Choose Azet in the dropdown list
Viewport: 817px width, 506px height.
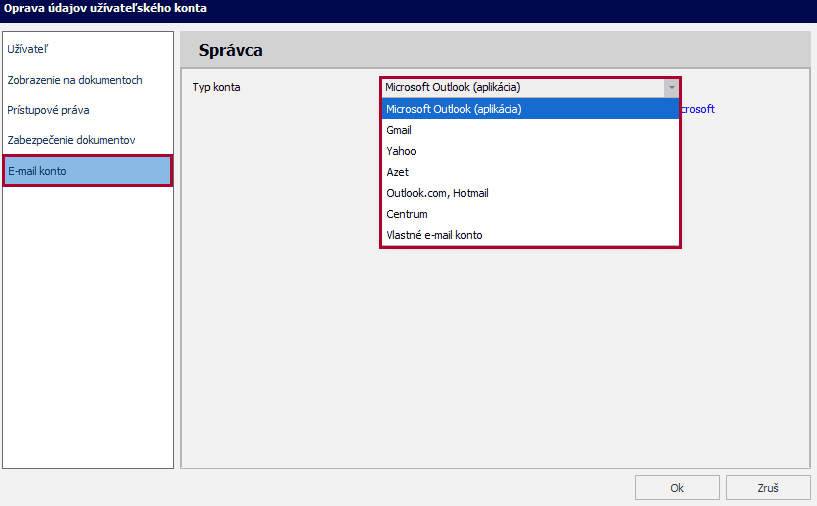point(397,172)
